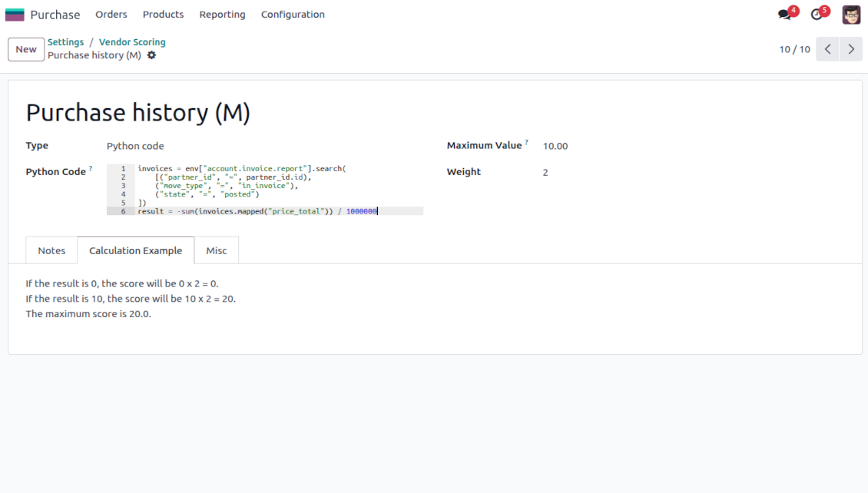The image size is (868, 493).
Task: Click the Maximum Value field 10.00
Action: (x=555, y=146)
